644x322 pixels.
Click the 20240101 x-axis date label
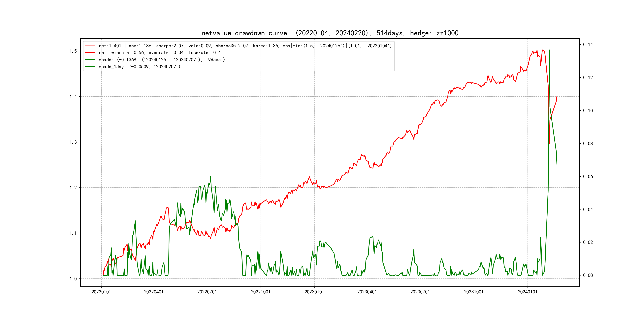(528, 292)
